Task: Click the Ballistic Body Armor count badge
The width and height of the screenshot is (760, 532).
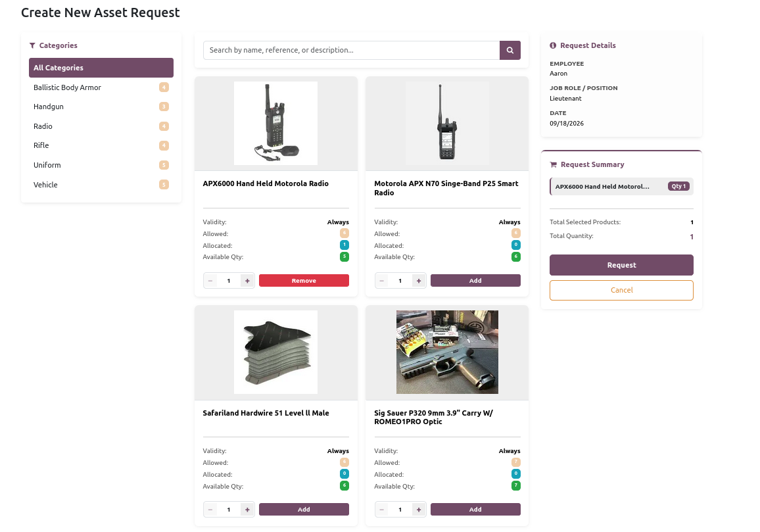Action: [164, 87]
